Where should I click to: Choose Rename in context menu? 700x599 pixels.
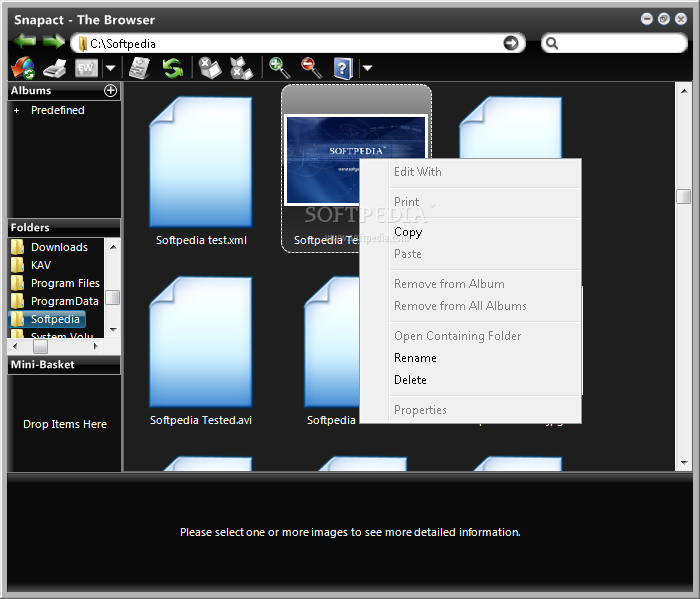pos(471,358)
